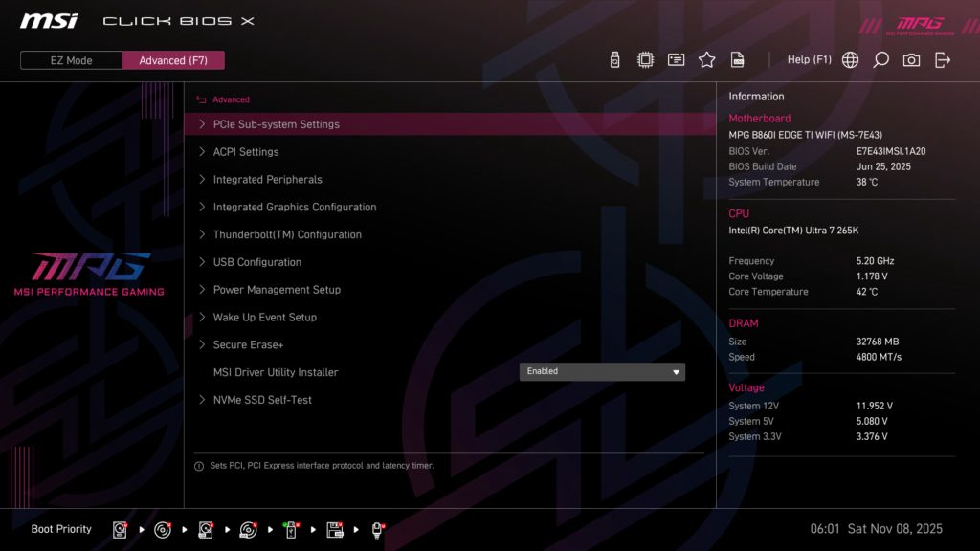Click the exit BIOS arrow icon
Screen dimensions: 980x551
(942, 59)
